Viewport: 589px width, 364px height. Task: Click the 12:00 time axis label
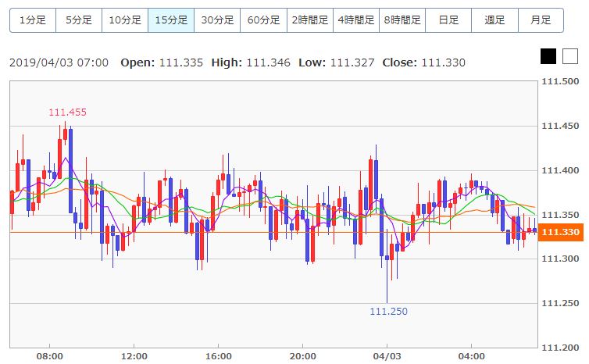134,356
